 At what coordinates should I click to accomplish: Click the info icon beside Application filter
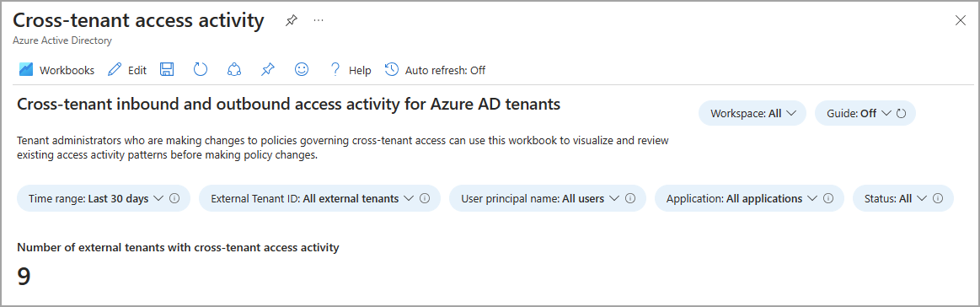click(828, 198)
